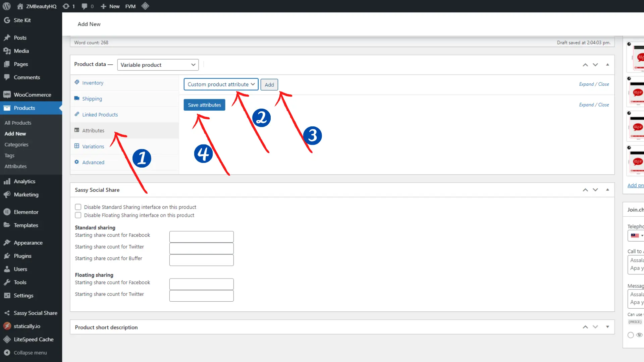The image size is (644, 362).
Task: Click the Marketing megaphone icon
Action: pyautogui.click(x=7, y=194)
